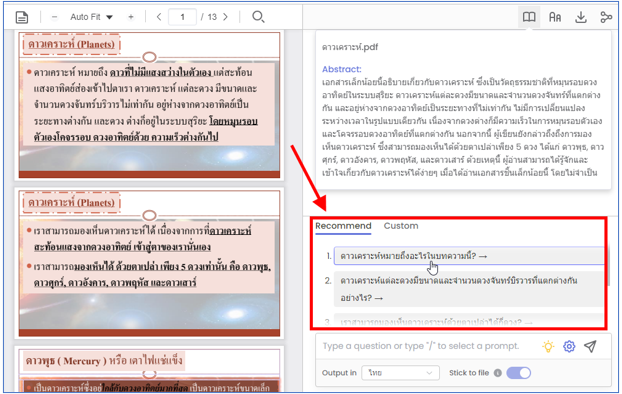Expand the Auto Fit zoom dropdown
The height and width of the screenshot is (394, 622).
(92, 17)
